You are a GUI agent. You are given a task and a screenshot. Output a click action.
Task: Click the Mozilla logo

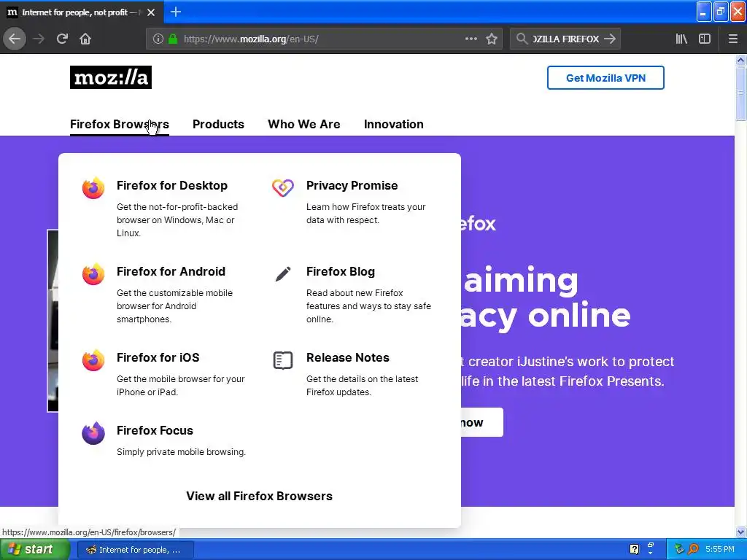click(111, 77)
